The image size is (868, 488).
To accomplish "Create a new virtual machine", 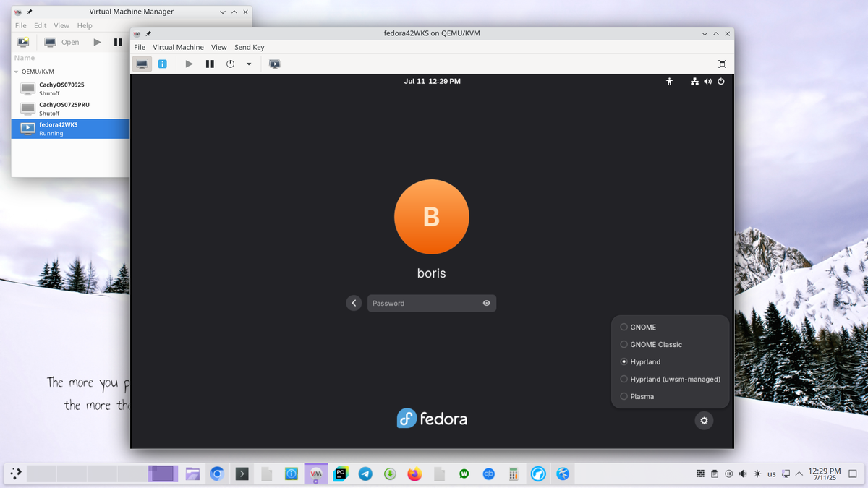I will 22,42.
